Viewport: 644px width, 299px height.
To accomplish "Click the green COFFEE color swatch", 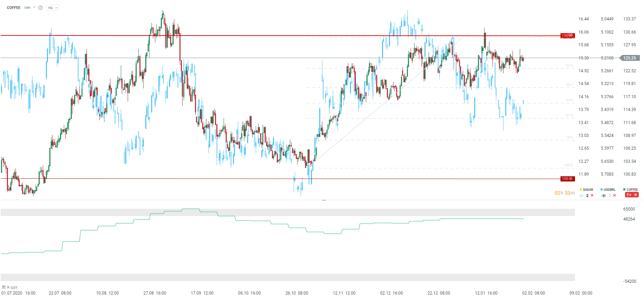I will tap(624, 189).
